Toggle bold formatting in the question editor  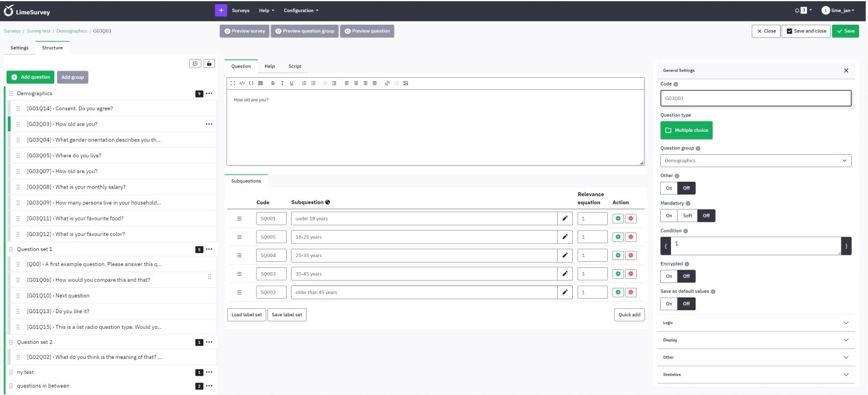pos(272,83)
